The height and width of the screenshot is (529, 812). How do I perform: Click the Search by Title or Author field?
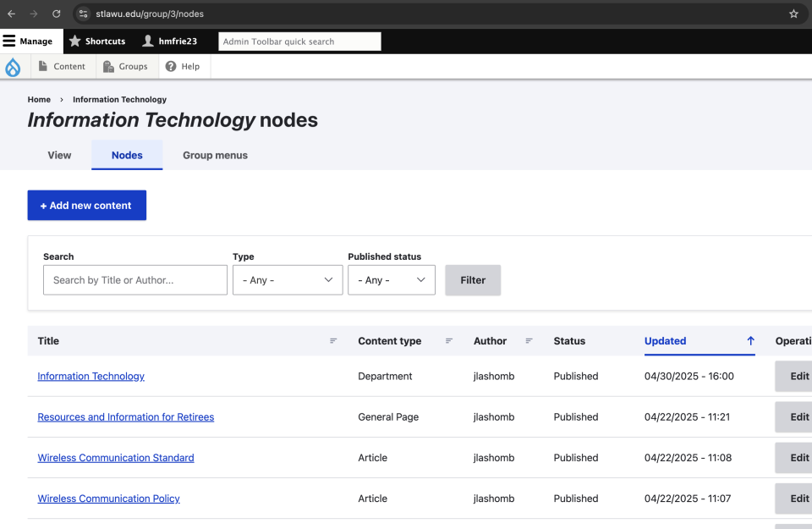134,279
